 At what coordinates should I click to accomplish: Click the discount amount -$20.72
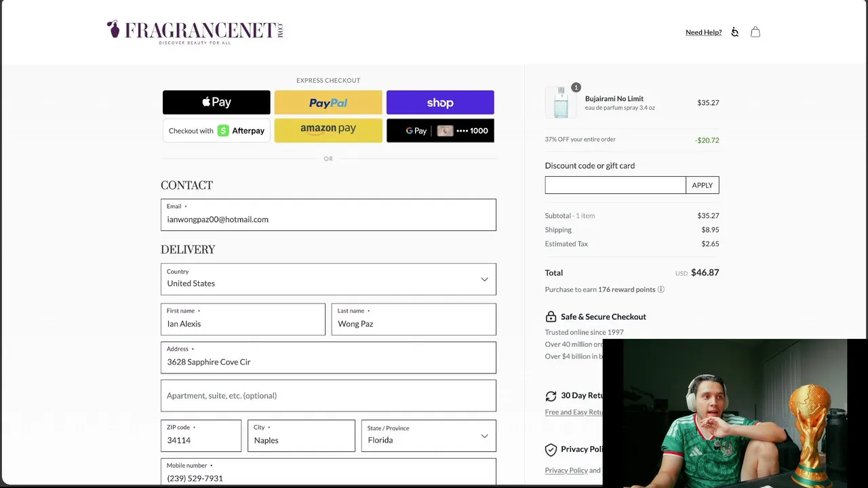coord(707,140)
